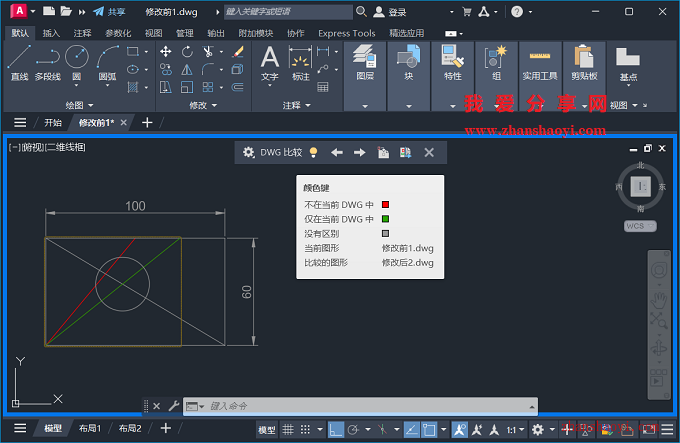The width and height of the screenshot is (680, 443).
Task: Expand the Annotation (注释) panel
Action: pos(297,105)
